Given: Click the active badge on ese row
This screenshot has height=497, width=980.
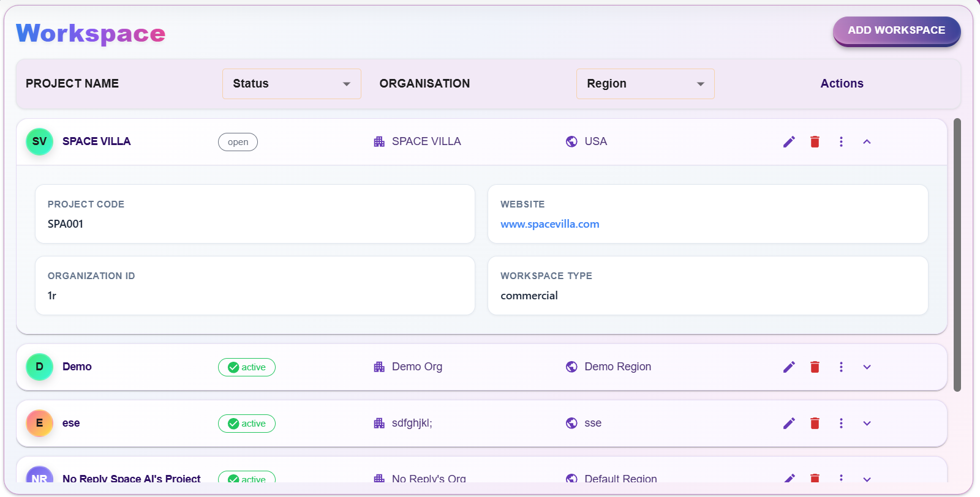Looking at the screenshot, I should [247, 424].
